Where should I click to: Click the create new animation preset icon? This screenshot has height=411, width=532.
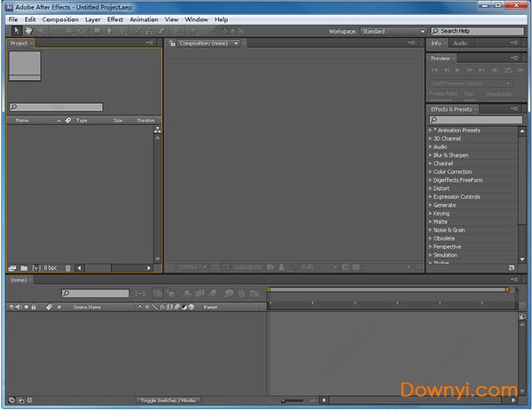[x=512, y=268]
